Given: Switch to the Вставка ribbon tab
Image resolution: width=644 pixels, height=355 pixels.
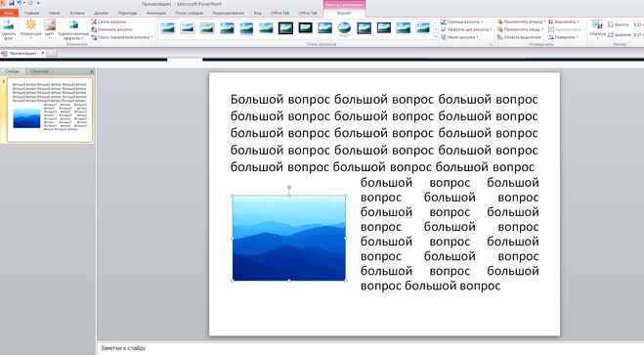Looking at the screenshot, I should [77, 13].
